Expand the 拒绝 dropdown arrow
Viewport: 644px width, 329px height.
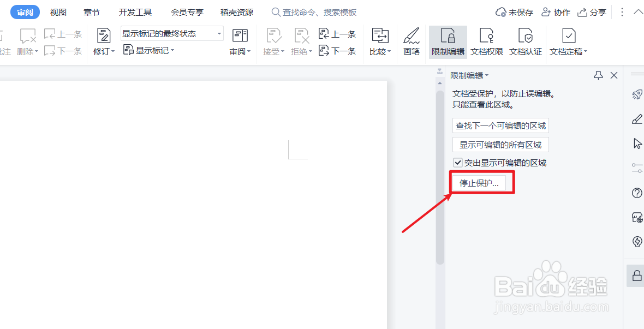(x=311, y=52)
